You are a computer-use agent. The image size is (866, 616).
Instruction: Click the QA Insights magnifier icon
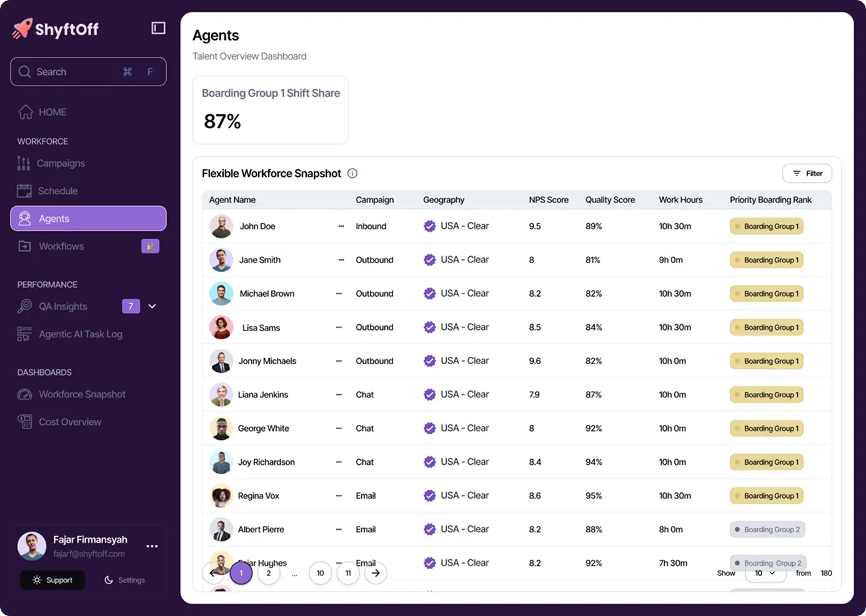[24, 306]
